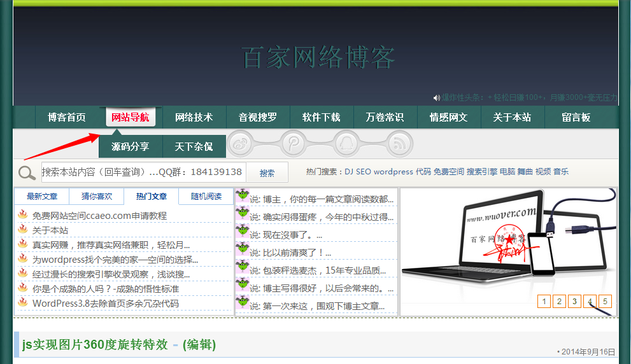Open article 你是个成熟的人吗？
The height and width of the screenshot is (364, 631).
(106, 289)
